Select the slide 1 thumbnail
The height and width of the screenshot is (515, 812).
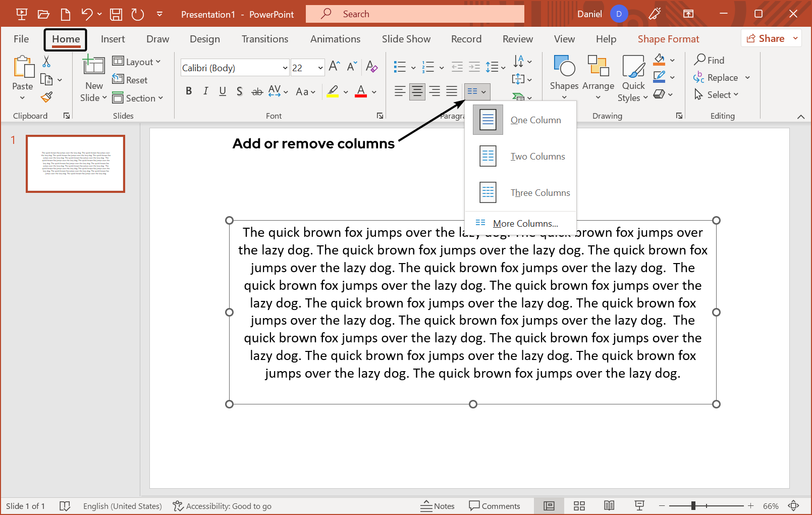75,164
